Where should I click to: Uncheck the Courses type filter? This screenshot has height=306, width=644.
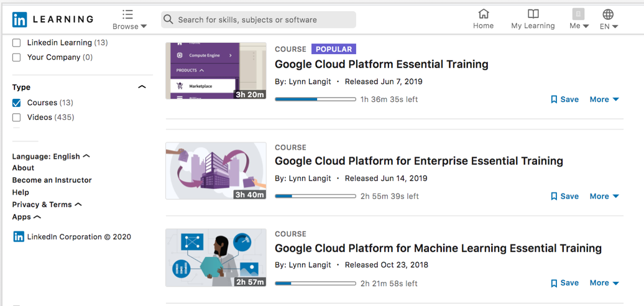click(16, 103)
